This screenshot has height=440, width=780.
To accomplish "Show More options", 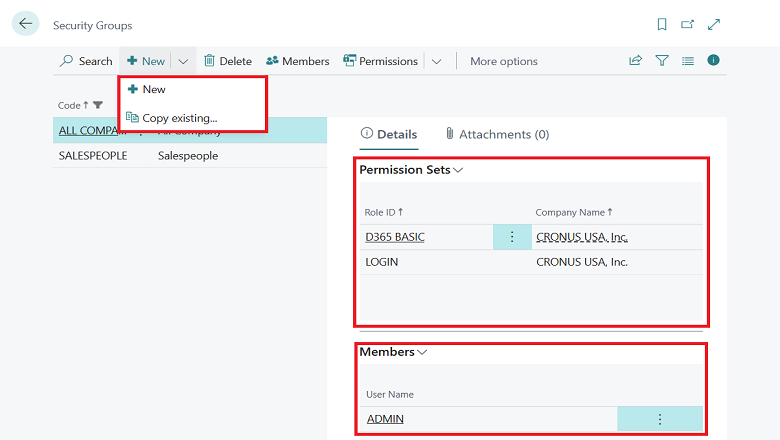I will coord(504,61).
